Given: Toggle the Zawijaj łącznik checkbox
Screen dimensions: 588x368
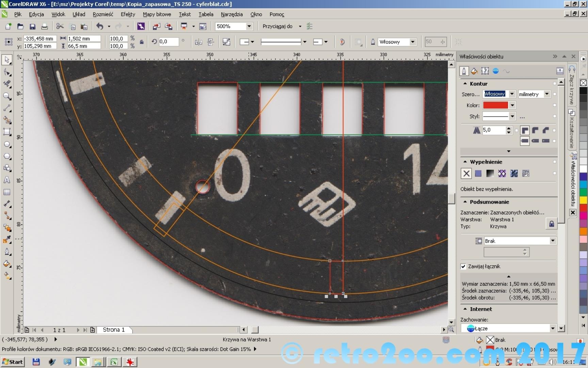Looking at the screenshot, I should point(463,266).
